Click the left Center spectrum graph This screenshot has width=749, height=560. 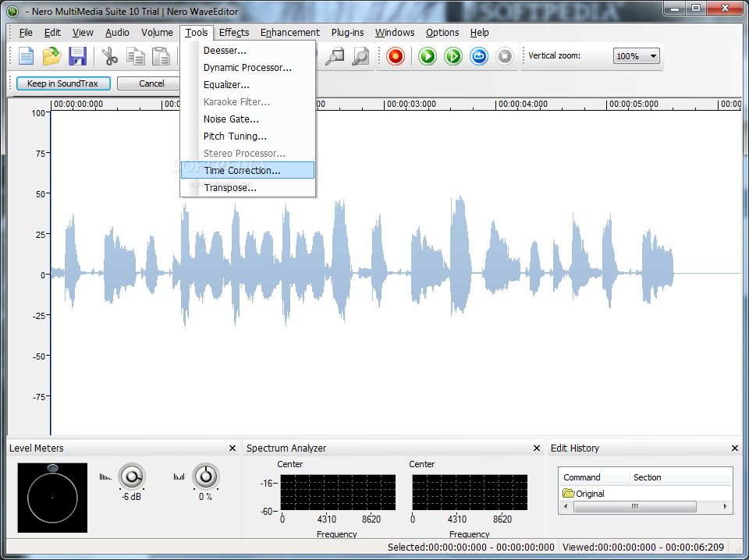[338, 492]
